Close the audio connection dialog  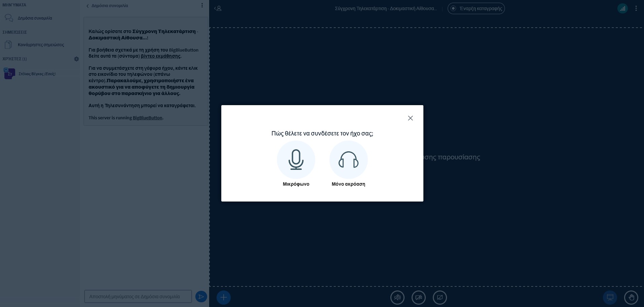(x=410, y=118)
